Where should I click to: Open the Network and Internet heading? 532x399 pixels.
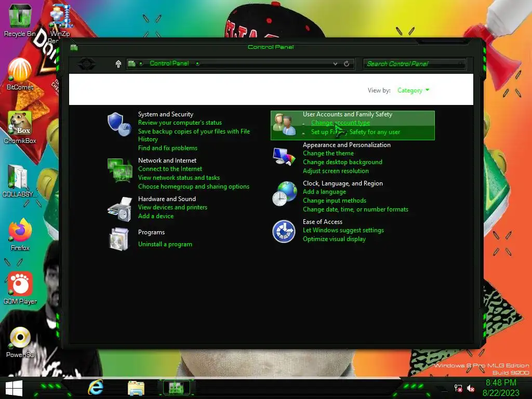pos(167,161)
